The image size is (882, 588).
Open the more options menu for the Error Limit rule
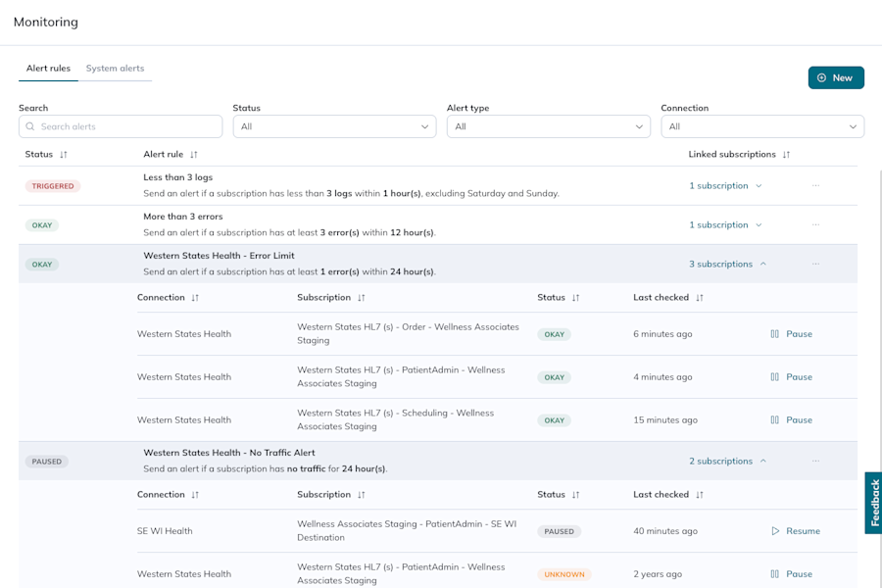[x=815, y=264]
